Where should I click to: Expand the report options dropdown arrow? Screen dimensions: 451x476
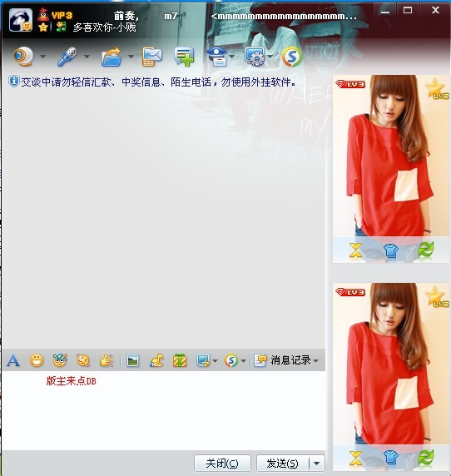click(232, 57)
